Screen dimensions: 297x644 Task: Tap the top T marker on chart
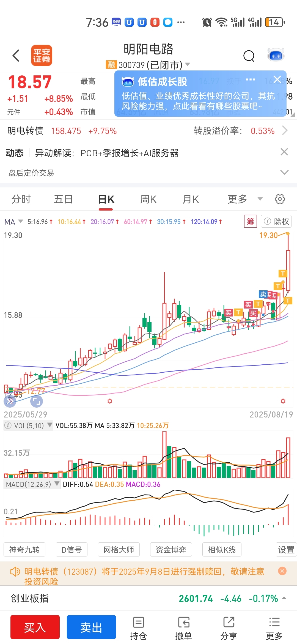coord(283,273)
